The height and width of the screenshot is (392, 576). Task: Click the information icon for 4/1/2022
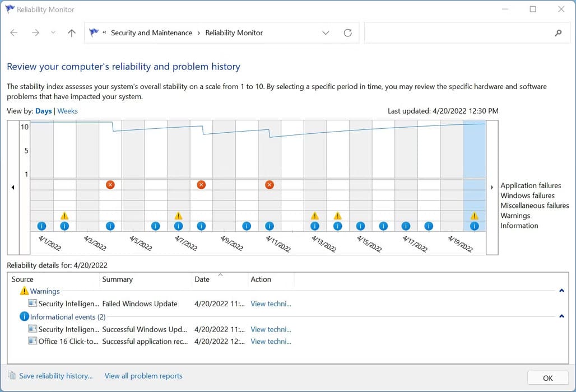click(41, 226)
